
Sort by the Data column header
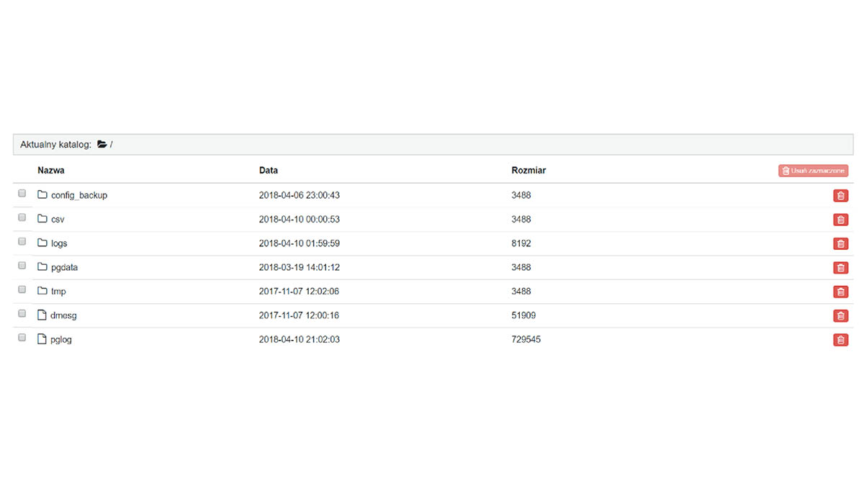(268, 171)
